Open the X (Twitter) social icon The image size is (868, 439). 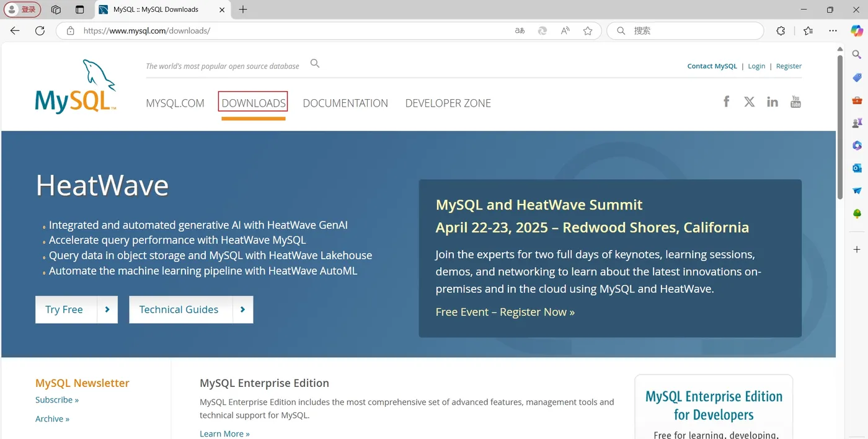coord(749,102)
